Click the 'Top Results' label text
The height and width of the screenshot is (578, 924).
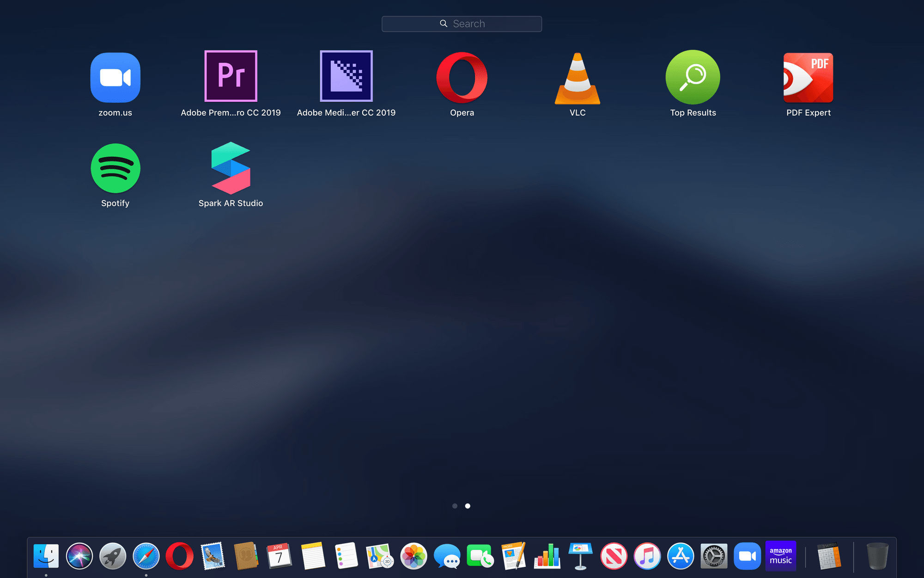tap(693, 112)
